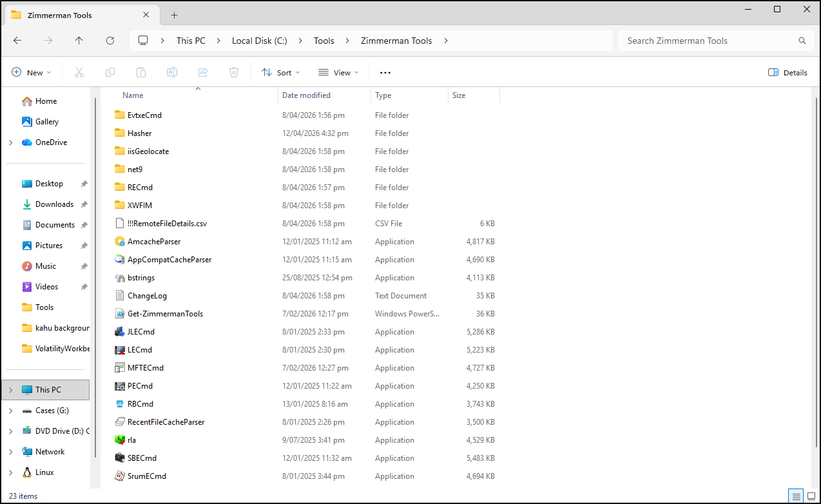Switch to large thumbnails view in status bar

point(811,496)
